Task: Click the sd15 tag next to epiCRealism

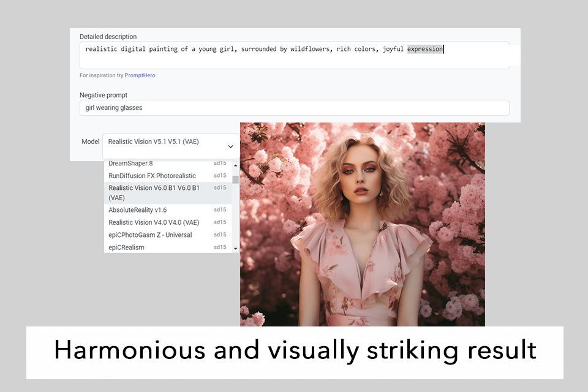Action: coord(220,247)
